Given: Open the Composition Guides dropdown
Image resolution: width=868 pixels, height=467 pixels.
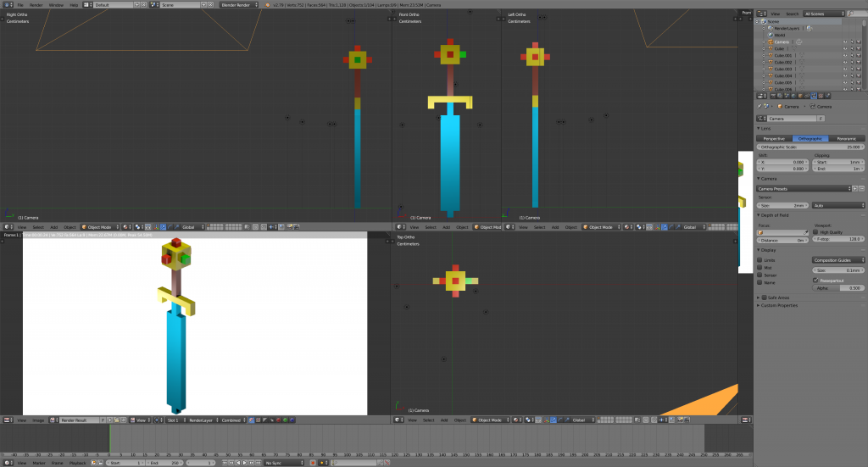Looking at the screenshot, I should coord(837,260).
